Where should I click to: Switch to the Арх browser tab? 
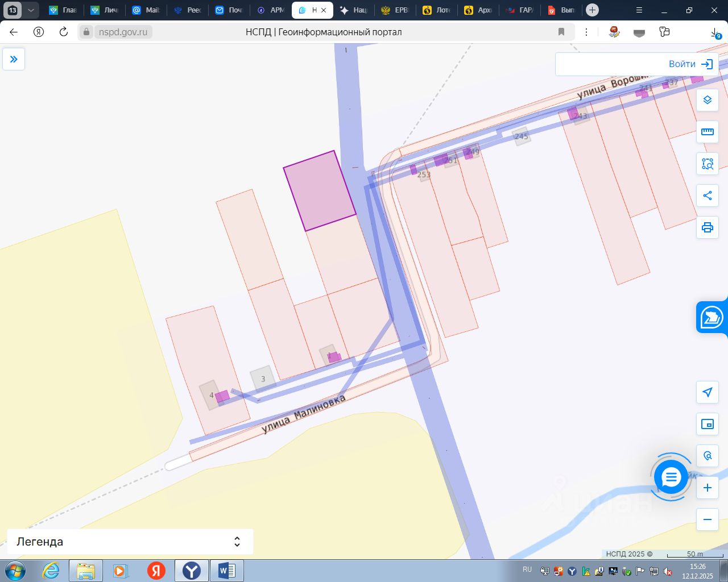[x=478, y=10]
